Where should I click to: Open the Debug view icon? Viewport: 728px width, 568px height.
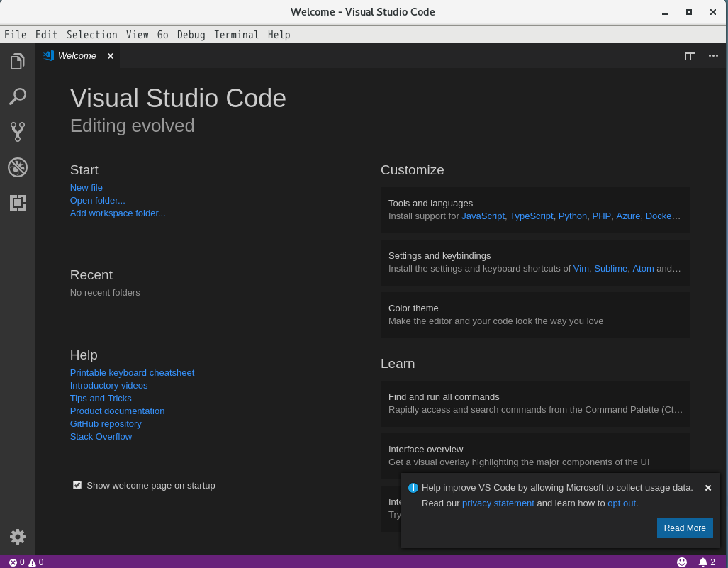click(17, 167)
